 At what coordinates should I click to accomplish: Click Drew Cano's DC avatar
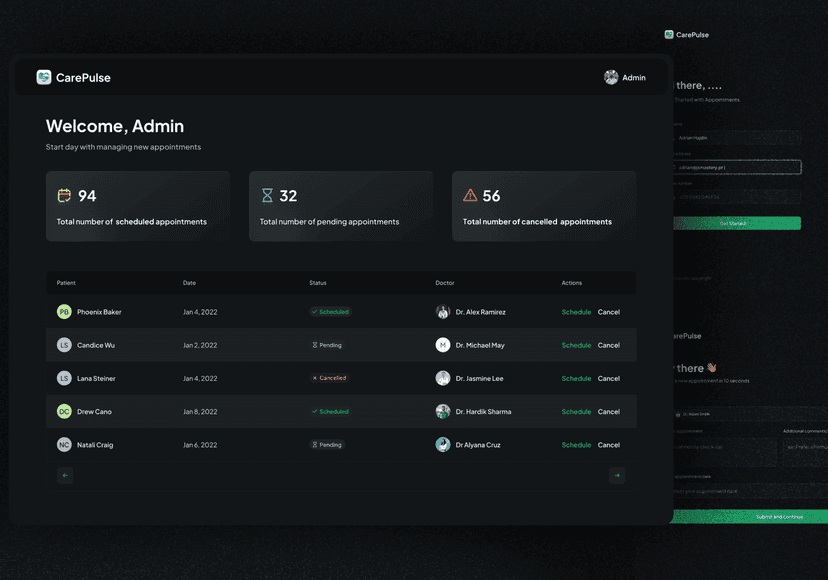click(x=64, y=411)
